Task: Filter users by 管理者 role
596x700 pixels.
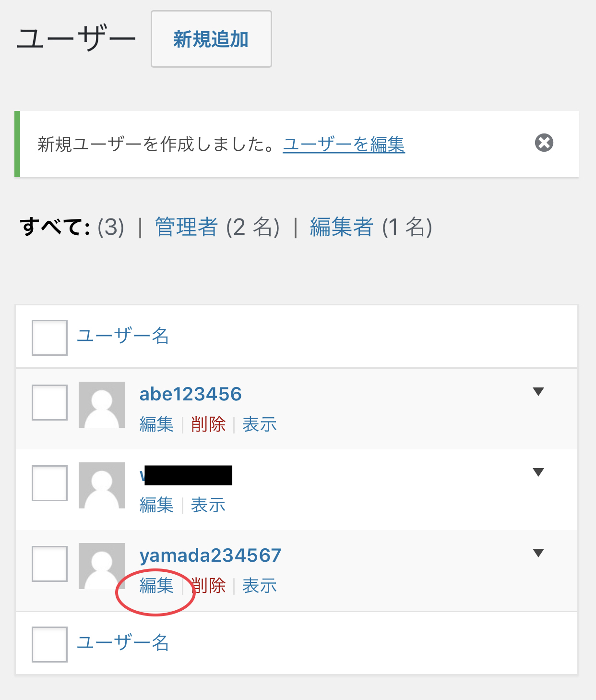Action: [x=186, y=227]
